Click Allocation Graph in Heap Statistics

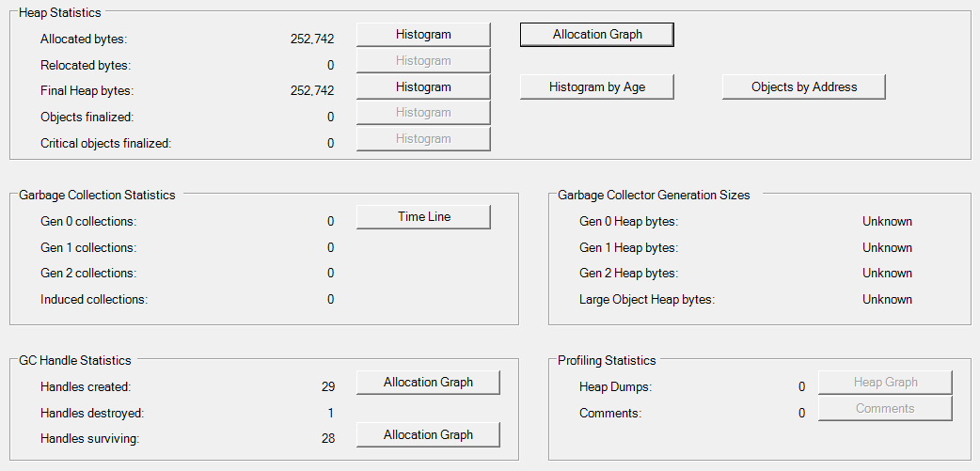point(597,35)
